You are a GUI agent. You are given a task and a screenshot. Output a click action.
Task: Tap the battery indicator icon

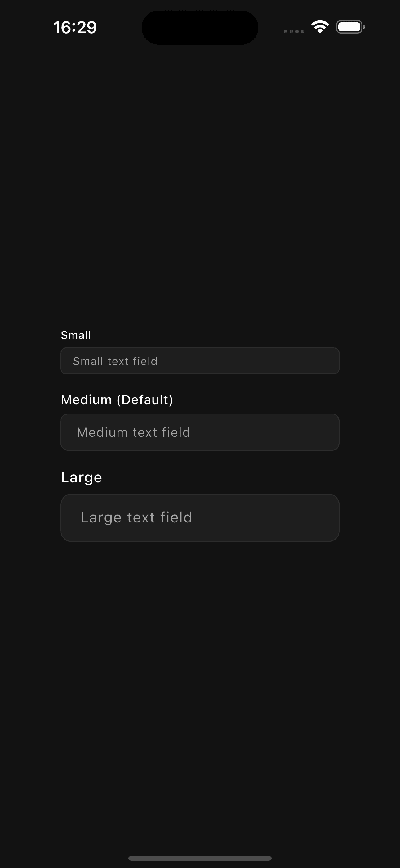[x=350, y=27]
